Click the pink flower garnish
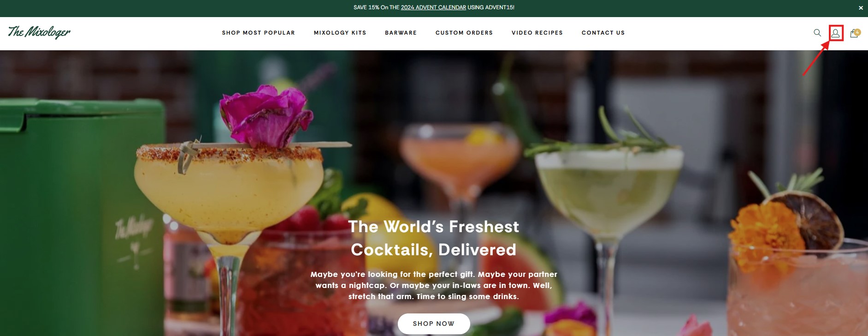Viewport: 868px width, 336px height. pyautogui.click(x=265, y=115)
